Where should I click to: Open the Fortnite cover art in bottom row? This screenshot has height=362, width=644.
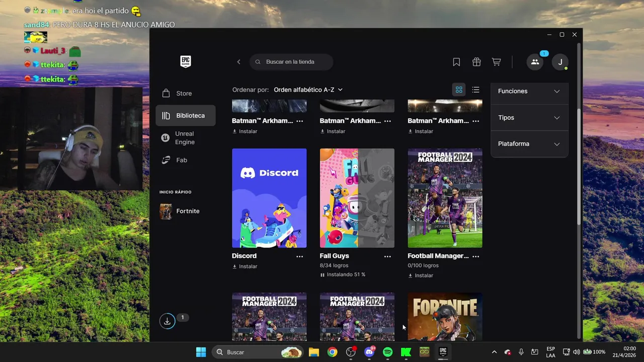[x=445, y=317]
